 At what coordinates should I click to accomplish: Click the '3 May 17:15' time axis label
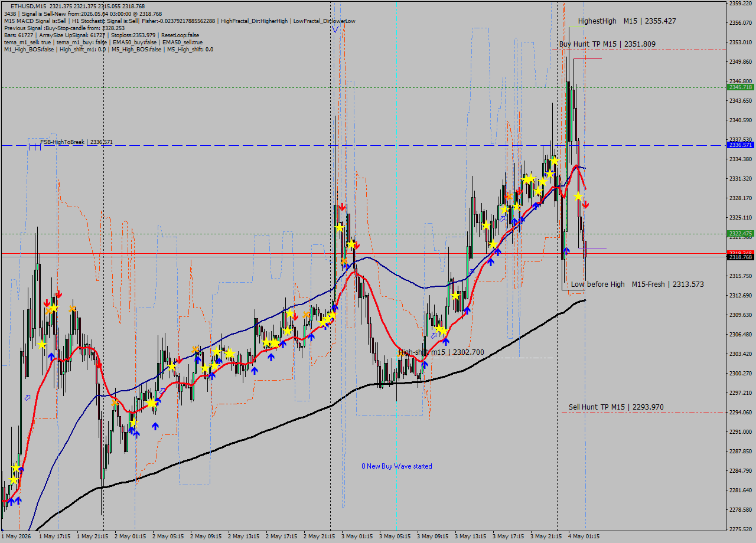click(509, 537)
